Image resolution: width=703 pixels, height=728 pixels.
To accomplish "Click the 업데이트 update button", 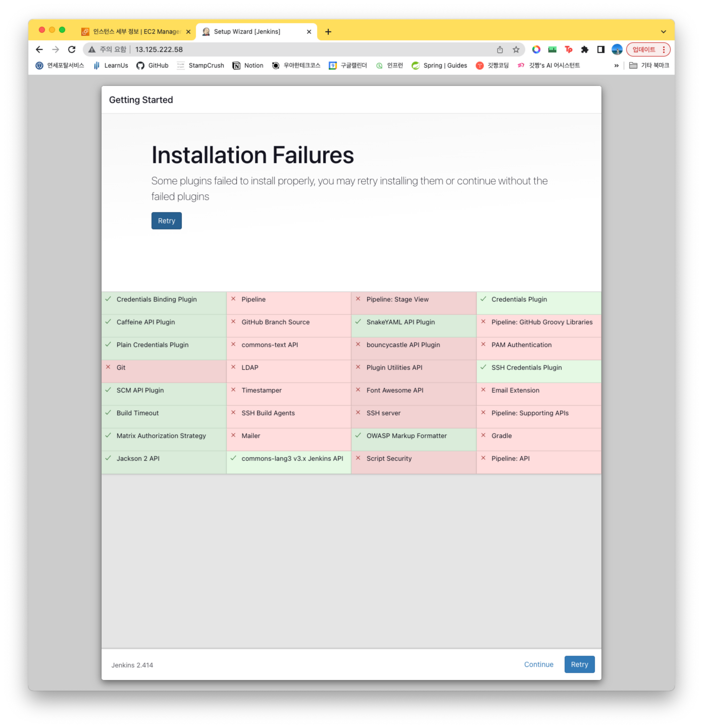I will click(x=644, y=49).
